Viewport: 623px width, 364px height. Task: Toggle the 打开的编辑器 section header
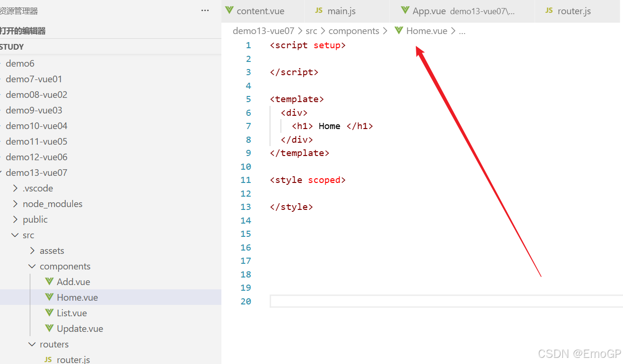[x=111, y=31]
